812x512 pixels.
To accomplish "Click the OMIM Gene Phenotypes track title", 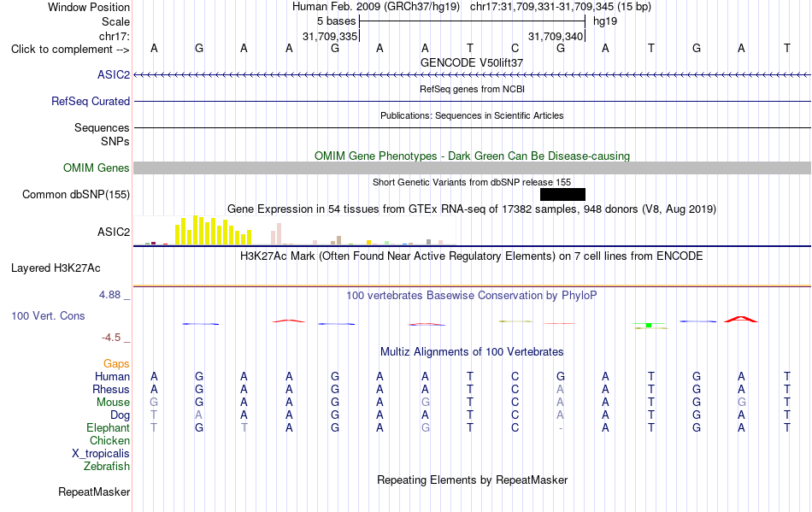I will 472,156.
